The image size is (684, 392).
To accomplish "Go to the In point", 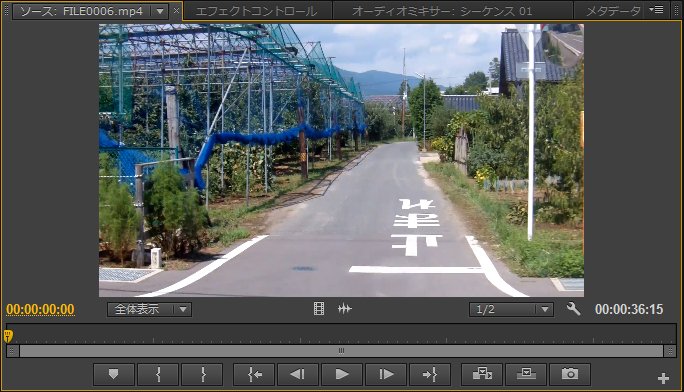I will coord(254,374).
